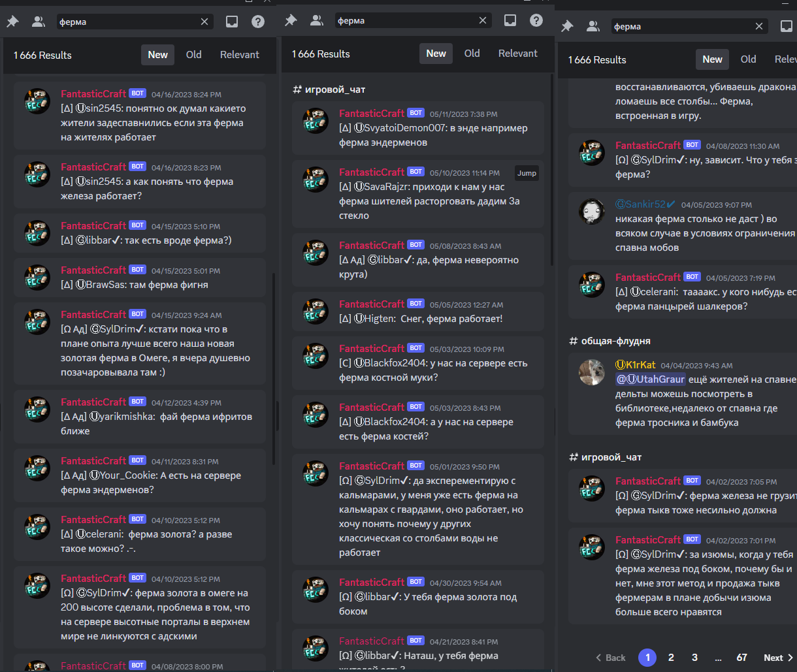The width and height of the screenshot is (797, 672).
Task: Clear the search with X in the left panel
Action: tap(204, 22)
